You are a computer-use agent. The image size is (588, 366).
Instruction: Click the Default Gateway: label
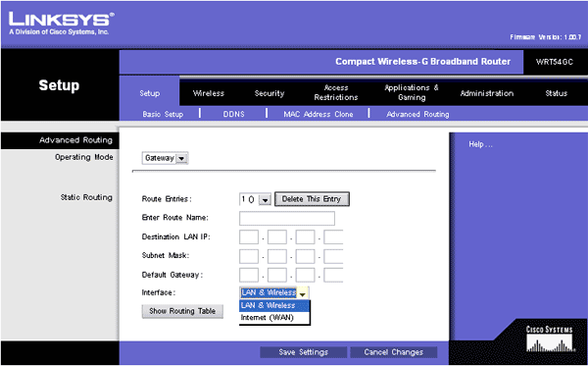tap(172, 275)
